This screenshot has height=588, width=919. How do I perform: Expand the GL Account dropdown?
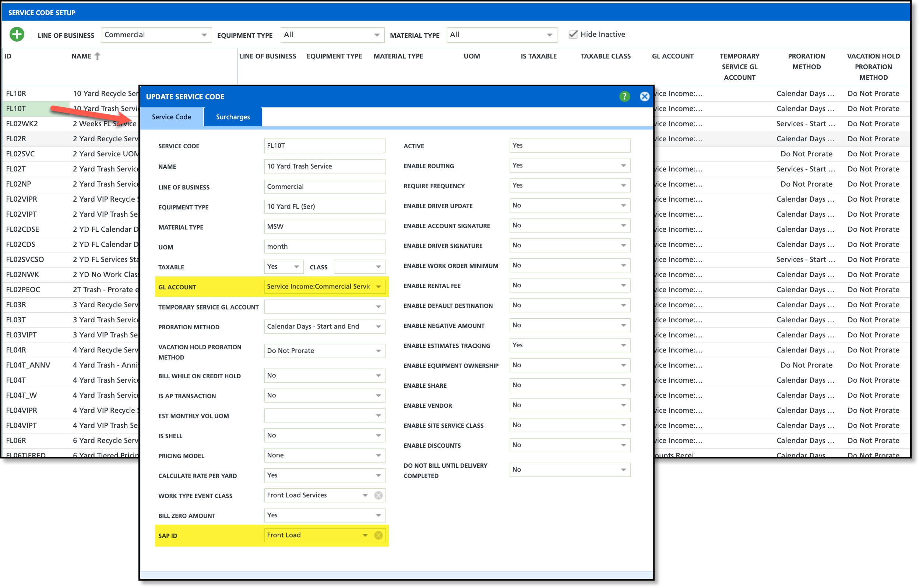point(378,286)
